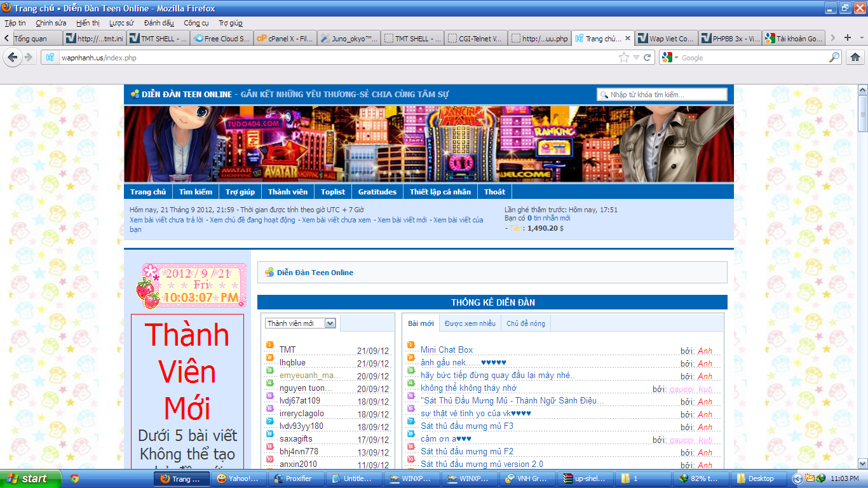Click the browser address bar URL
Image resolution: width=868 pixels, height=488 pixels.
point(98,58)
